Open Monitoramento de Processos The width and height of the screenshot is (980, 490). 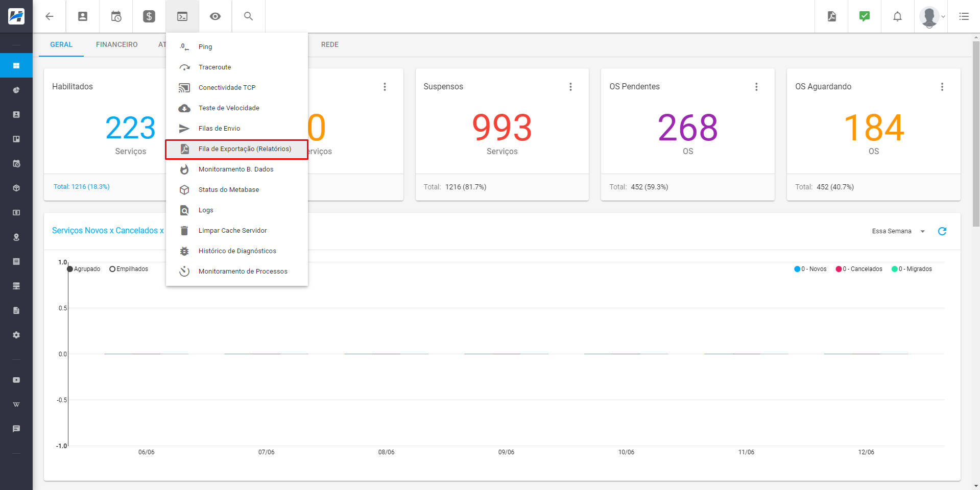tap(237, 272)
